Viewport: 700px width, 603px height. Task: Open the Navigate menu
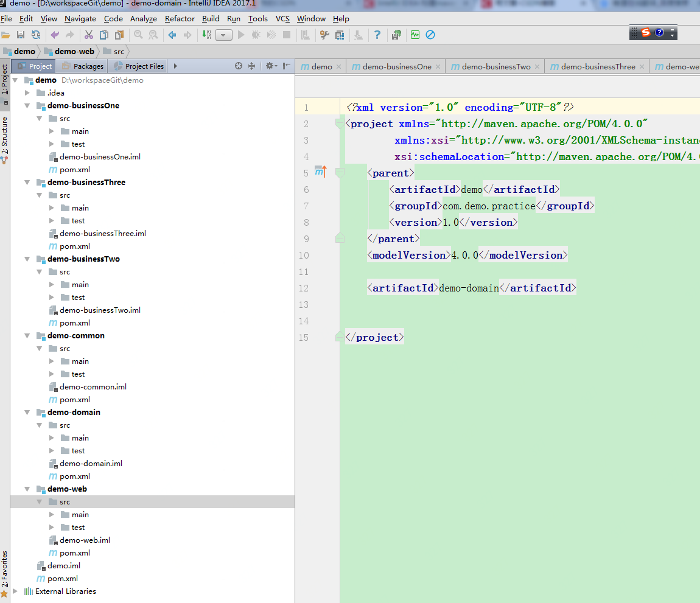(x=80, y=19)
